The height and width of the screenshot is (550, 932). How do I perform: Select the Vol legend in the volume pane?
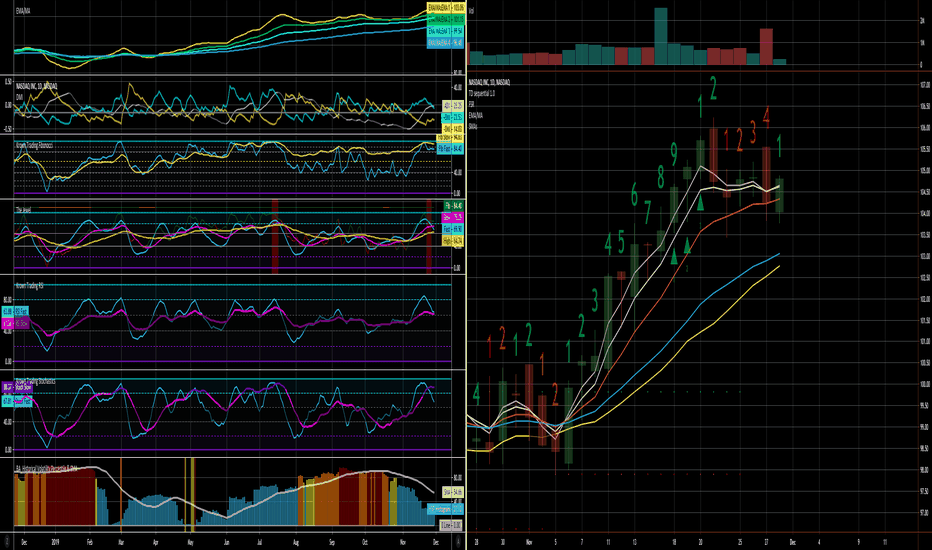[x=471, y=11]
